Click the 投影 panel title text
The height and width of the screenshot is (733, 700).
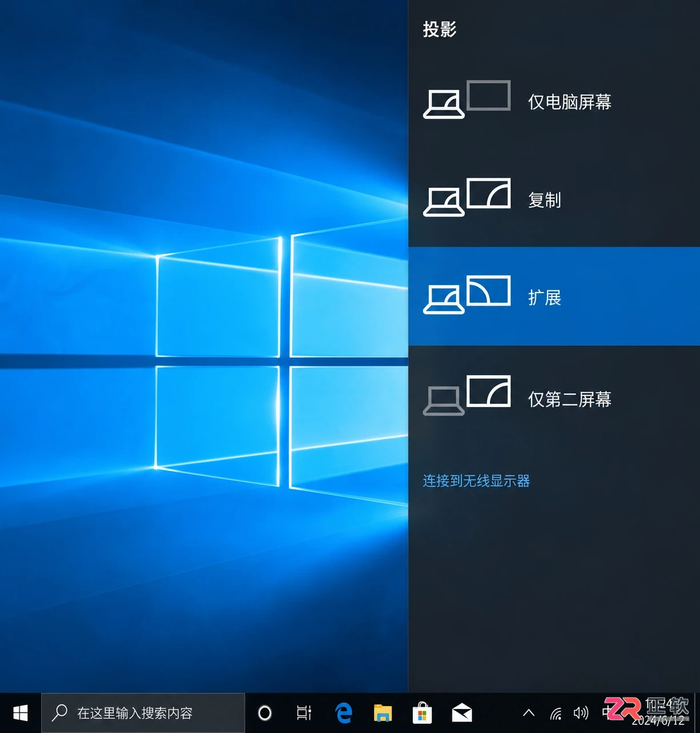point(440,29)
